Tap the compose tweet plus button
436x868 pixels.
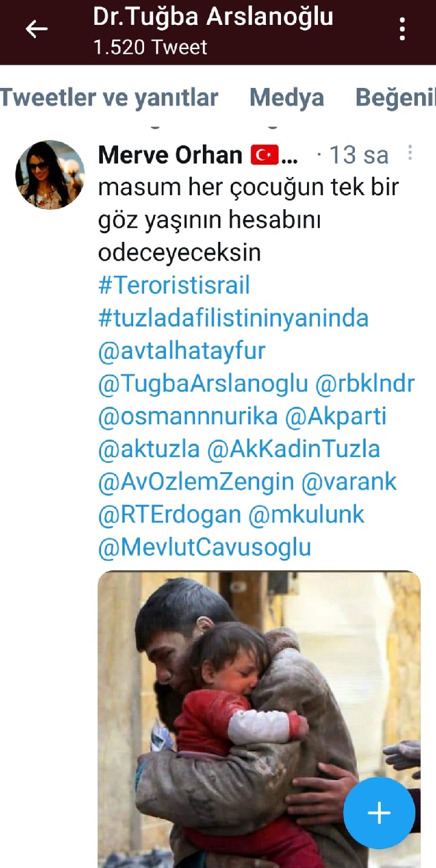[x=379, y=813]
